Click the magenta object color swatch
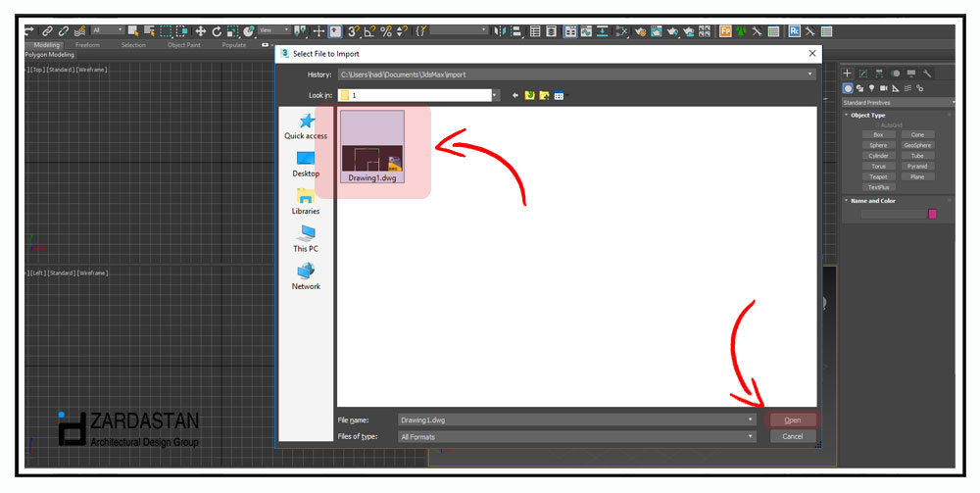This screenshot has height=493, width=980. (932, 214)
